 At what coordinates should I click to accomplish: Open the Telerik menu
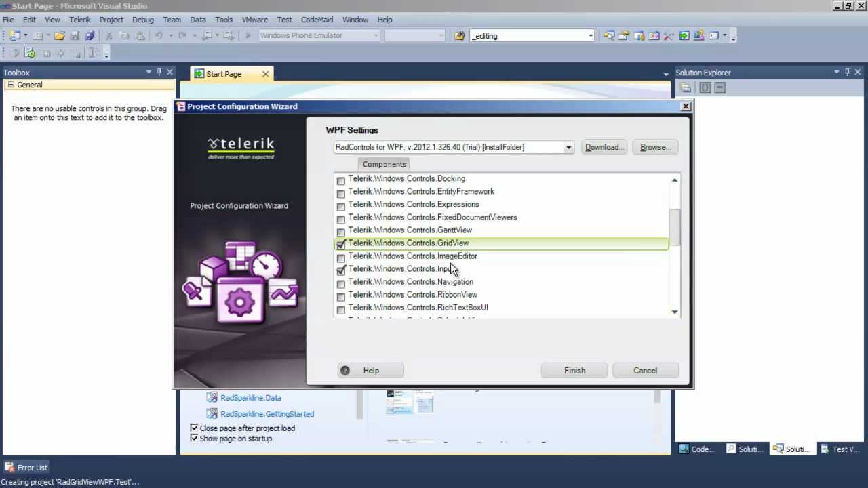tap(80, 20)
